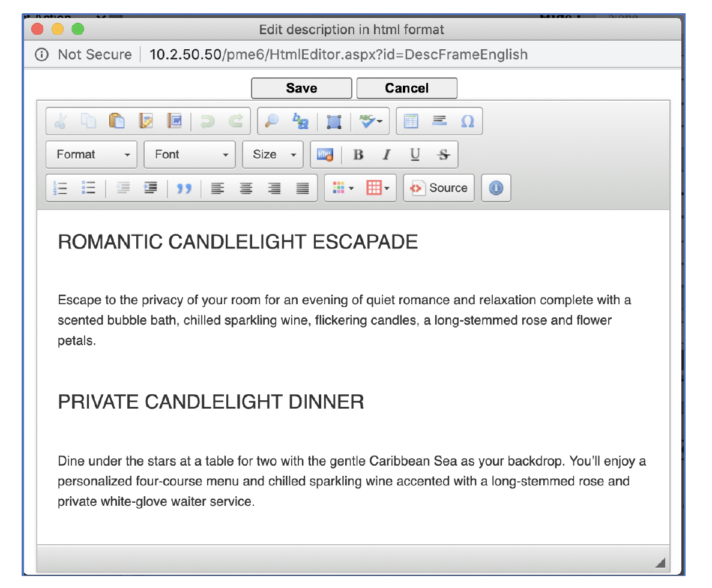
Task: Minimize window with yellow button
Action: tap(58, 29)
